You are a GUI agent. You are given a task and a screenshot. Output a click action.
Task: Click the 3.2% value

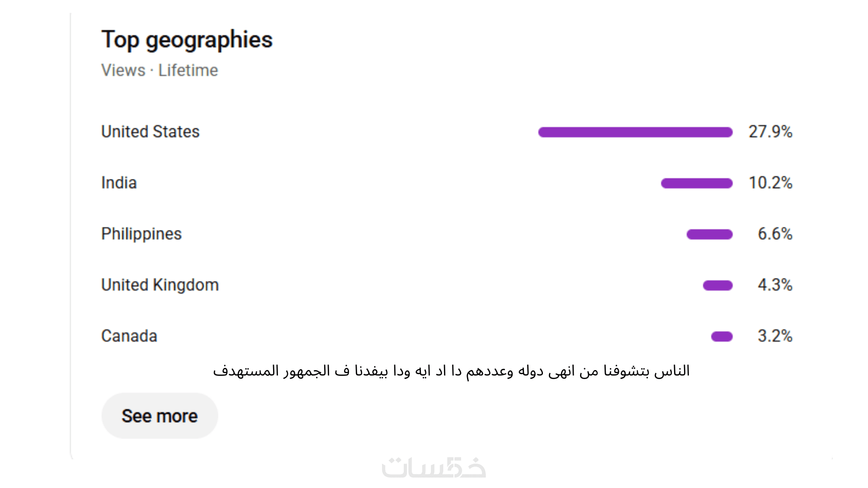click(774, 336)
